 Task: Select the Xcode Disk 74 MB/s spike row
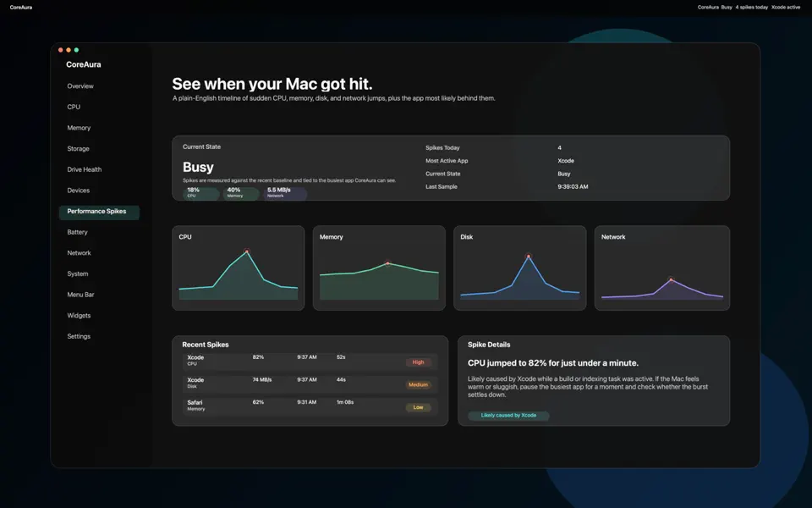310,384
